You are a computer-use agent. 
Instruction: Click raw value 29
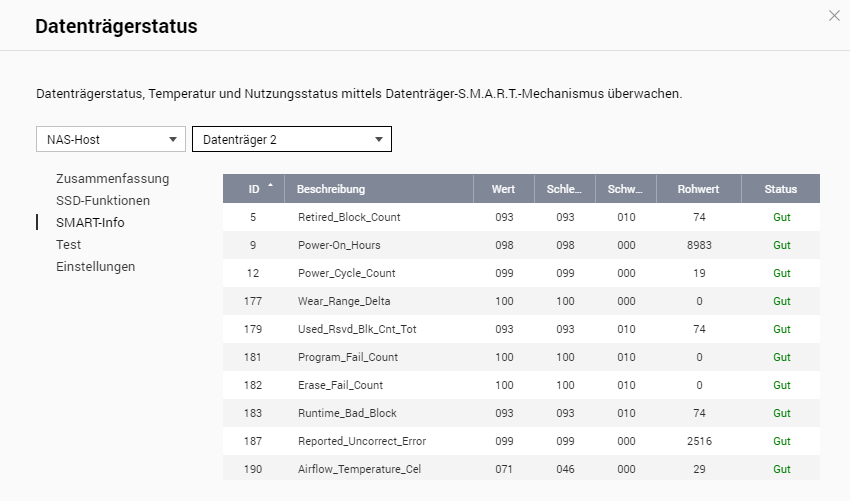pyautogui.click(x=699, y=469)
